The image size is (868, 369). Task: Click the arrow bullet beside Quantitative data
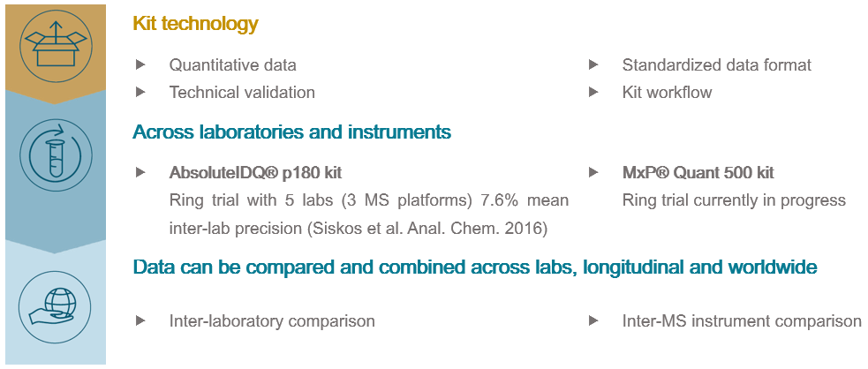[140, 65]
